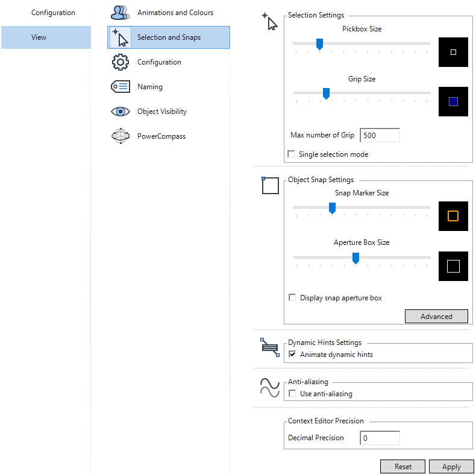This screenshot has width=476, height=474.
Task: Click the Animations and Colours icon
Action: (121, 13)
